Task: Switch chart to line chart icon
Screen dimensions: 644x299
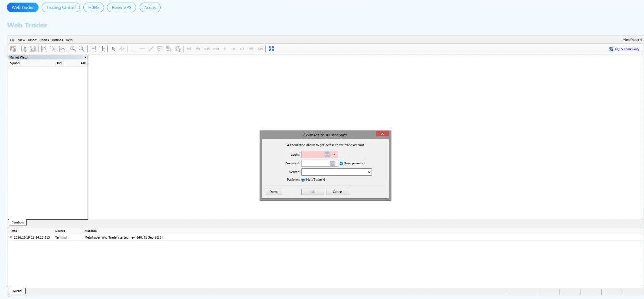Action: (62, 49)
